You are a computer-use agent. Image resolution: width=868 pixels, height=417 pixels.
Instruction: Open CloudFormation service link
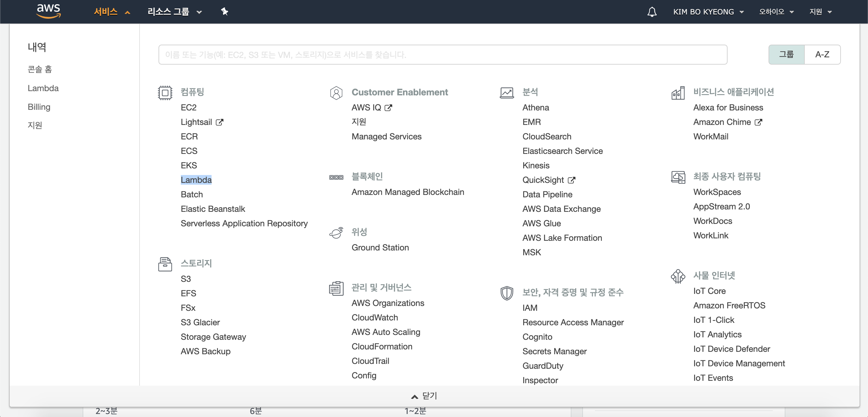click(x=382, y=347)
